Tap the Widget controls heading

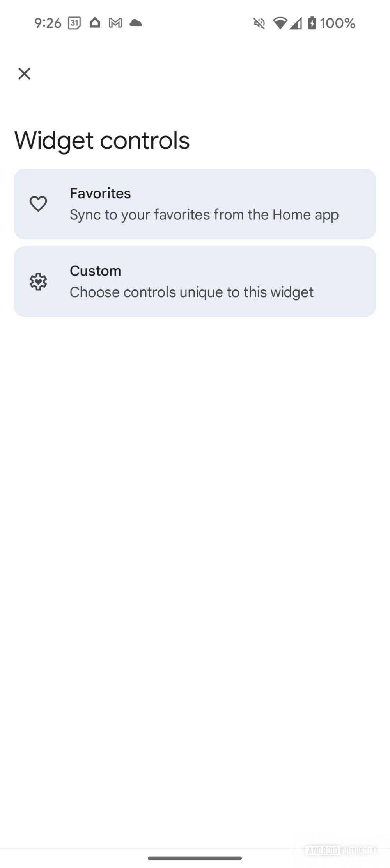coord(102,140)
